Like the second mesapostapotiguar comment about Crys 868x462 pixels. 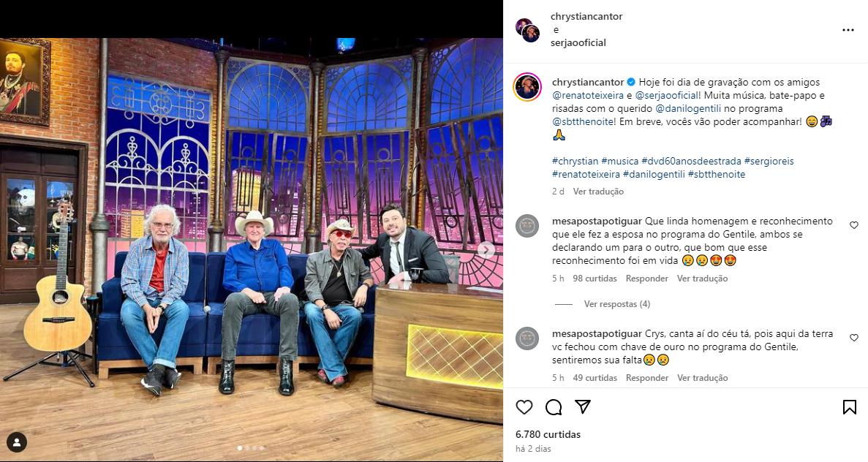(x=853, y=338)
